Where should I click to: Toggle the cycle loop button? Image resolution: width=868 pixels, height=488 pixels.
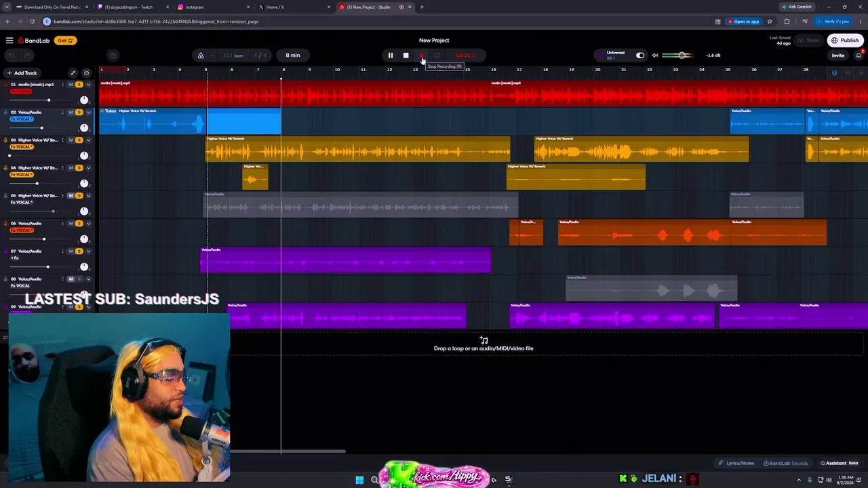(x=437, y=56)
